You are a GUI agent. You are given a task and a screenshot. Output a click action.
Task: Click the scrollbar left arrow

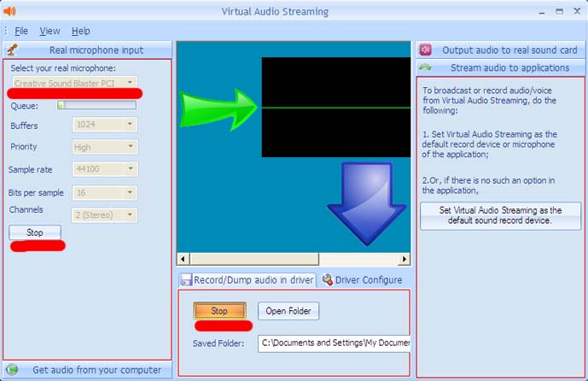[x=183, y=259]
